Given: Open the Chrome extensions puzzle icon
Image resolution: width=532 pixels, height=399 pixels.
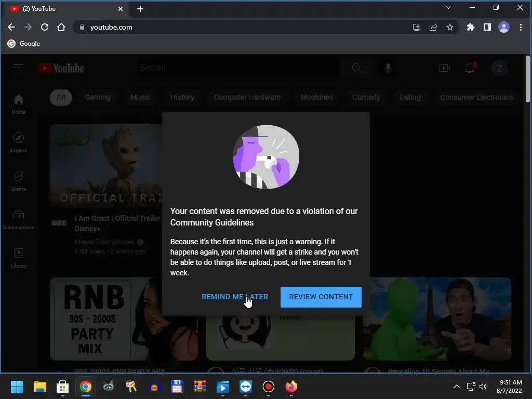Looking at the screenshot, I should coord(470,27).
